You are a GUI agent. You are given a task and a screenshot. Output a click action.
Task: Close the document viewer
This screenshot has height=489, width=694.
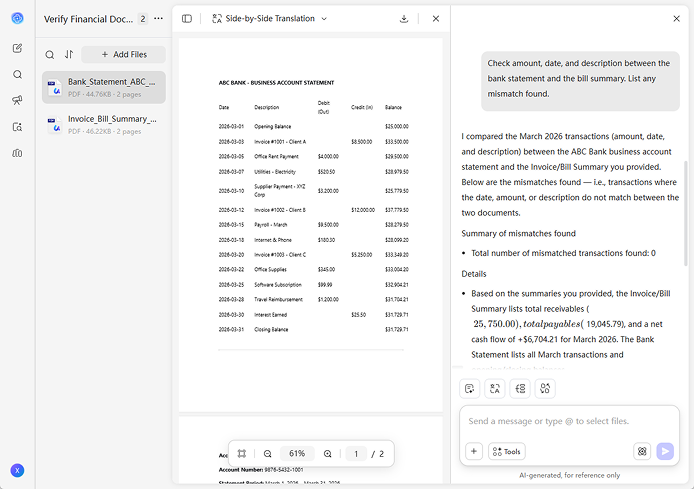point(436,19)
